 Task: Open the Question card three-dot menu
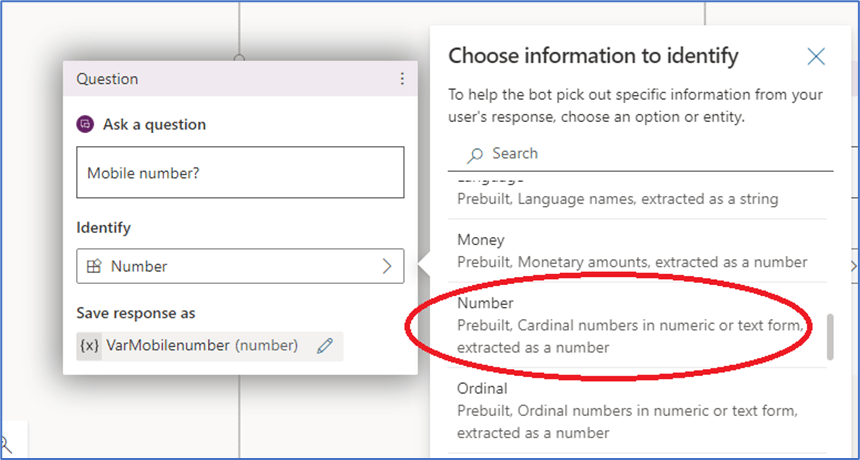click(x=402, y=79)
